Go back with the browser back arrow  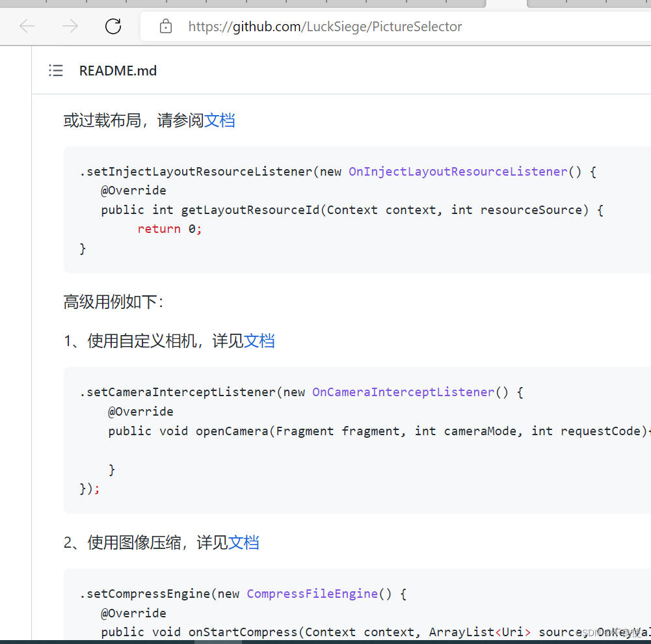(27, 26)
